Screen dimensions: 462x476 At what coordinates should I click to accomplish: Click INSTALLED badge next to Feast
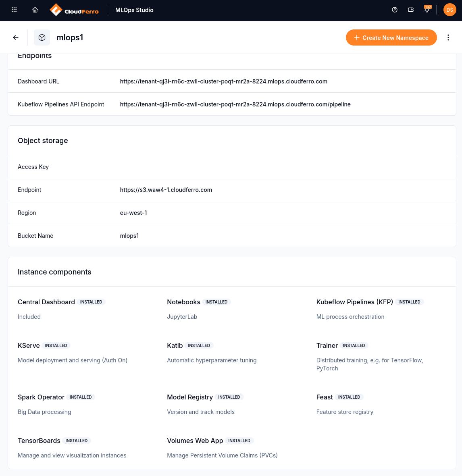[x=349, y=397]
